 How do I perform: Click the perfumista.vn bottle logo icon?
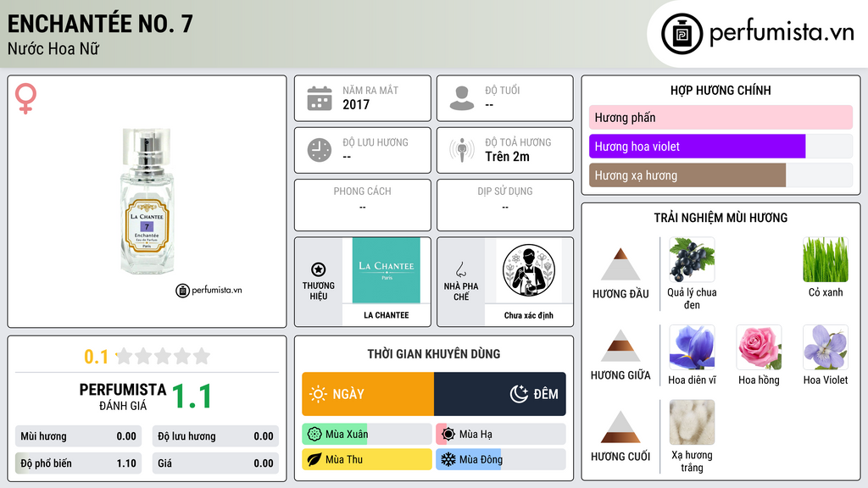tap(682, 34)
